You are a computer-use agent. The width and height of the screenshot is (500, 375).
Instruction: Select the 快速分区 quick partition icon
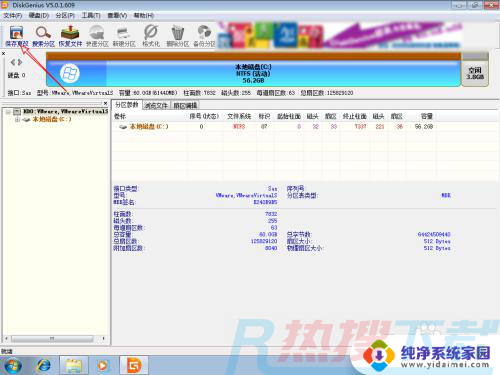tap(97, 36)
